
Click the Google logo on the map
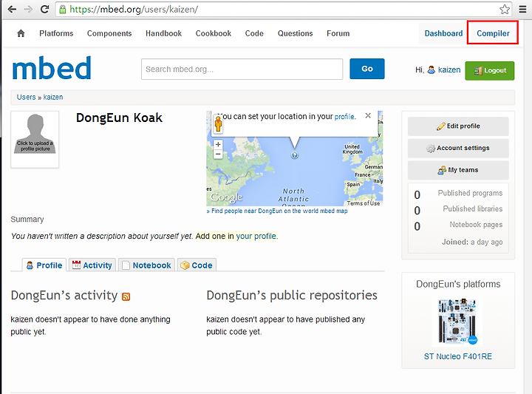click(x=226, y=197)
